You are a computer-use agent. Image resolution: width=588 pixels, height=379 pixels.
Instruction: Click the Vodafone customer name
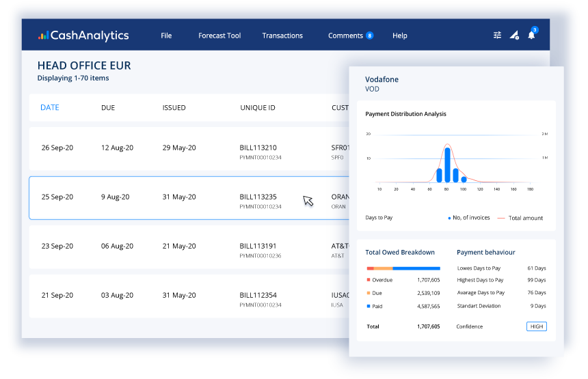pyautogui.click(x=382, y=79)
